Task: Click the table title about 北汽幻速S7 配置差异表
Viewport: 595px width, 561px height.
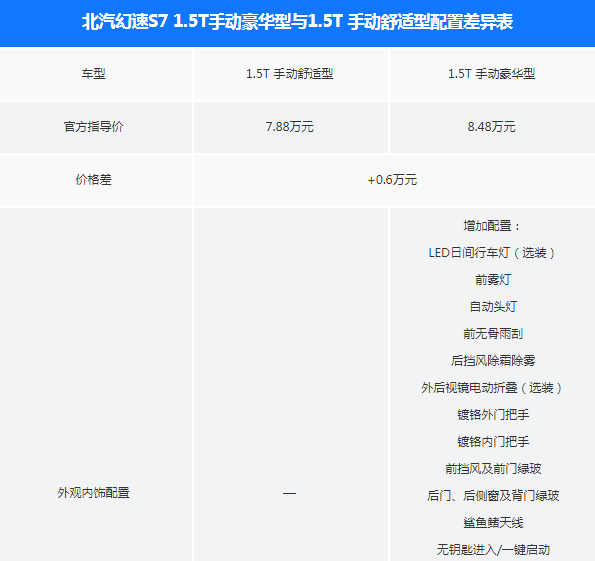Action: (x=298, y=22)
